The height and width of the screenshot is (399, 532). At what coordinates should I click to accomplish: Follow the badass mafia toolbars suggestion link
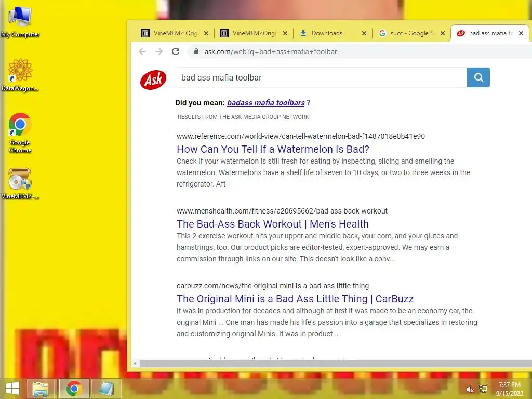coord(265,103)
